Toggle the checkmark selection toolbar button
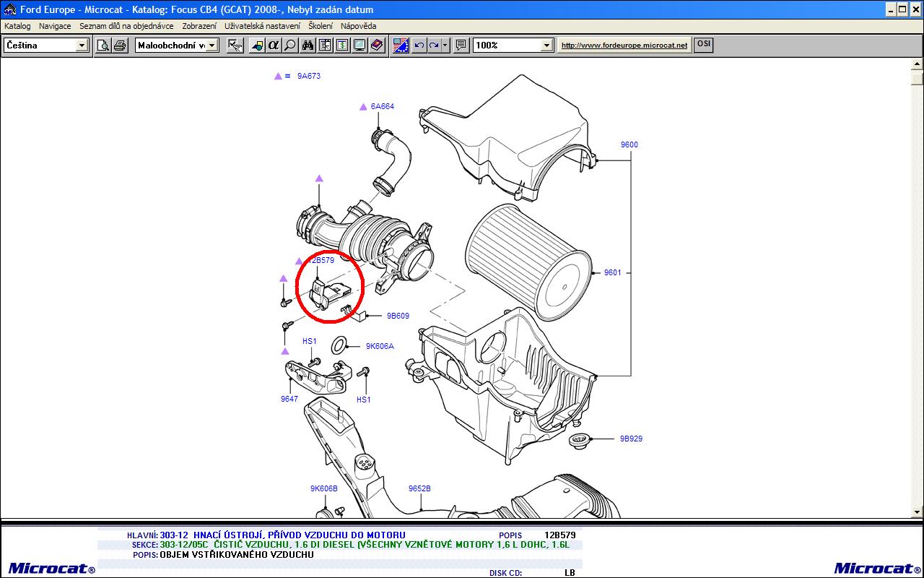The height and width of the screenshot is (578, 924). point(235,46)
